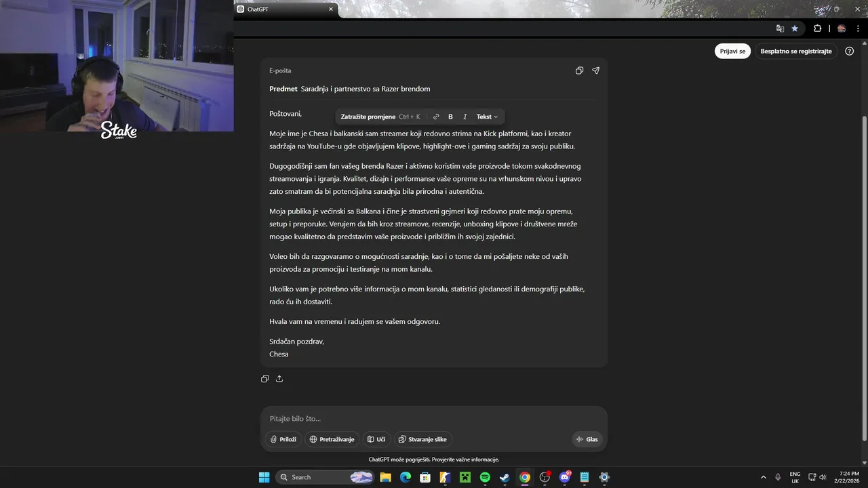The image size is (868, 488).
Task: Click the Prijavi se login button
Action: point(732,51)
